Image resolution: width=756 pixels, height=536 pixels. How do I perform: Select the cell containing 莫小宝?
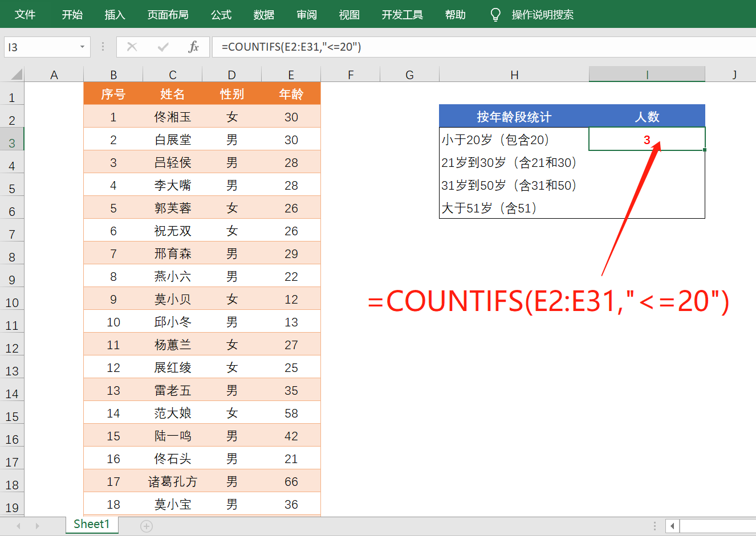click(x=173, y=504)
